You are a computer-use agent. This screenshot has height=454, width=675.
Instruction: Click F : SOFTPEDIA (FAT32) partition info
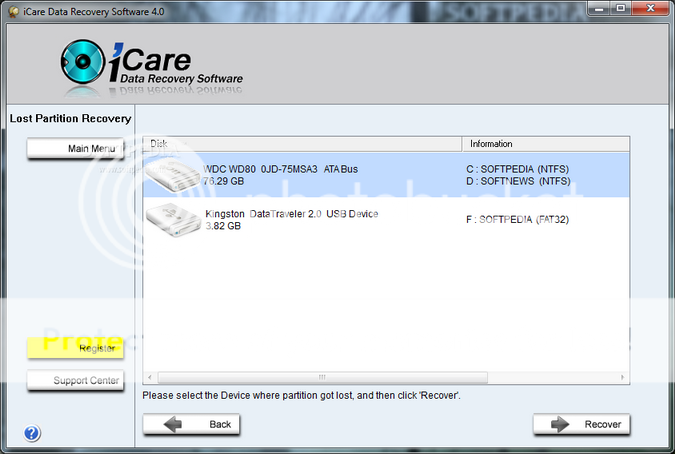pyautogui.click(x=517, y=219)
